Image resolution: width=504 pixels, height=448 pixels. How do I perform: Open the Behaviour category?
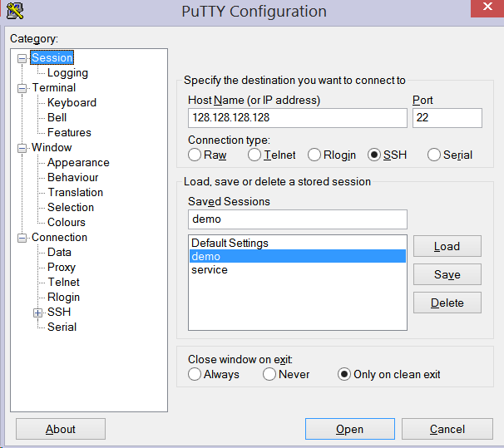tap(72, 178)
